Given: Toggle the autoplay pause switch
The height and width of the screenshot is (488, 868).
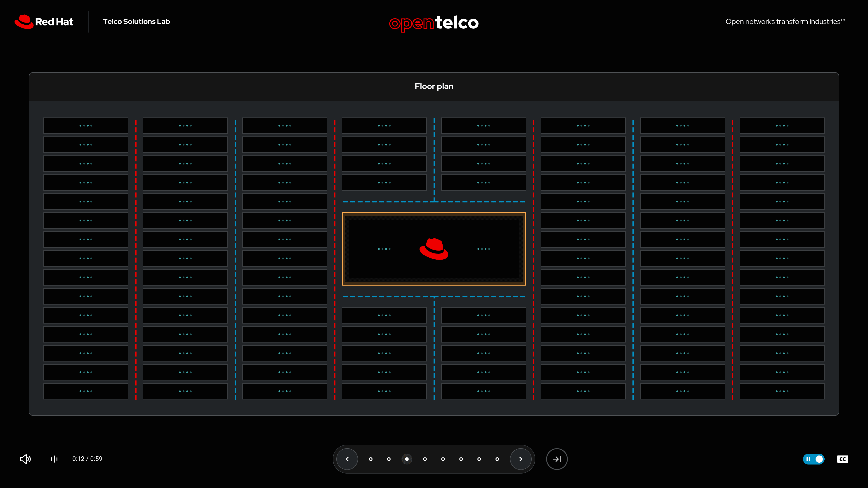Looking at the screenshot, I should tap(814, 459).
